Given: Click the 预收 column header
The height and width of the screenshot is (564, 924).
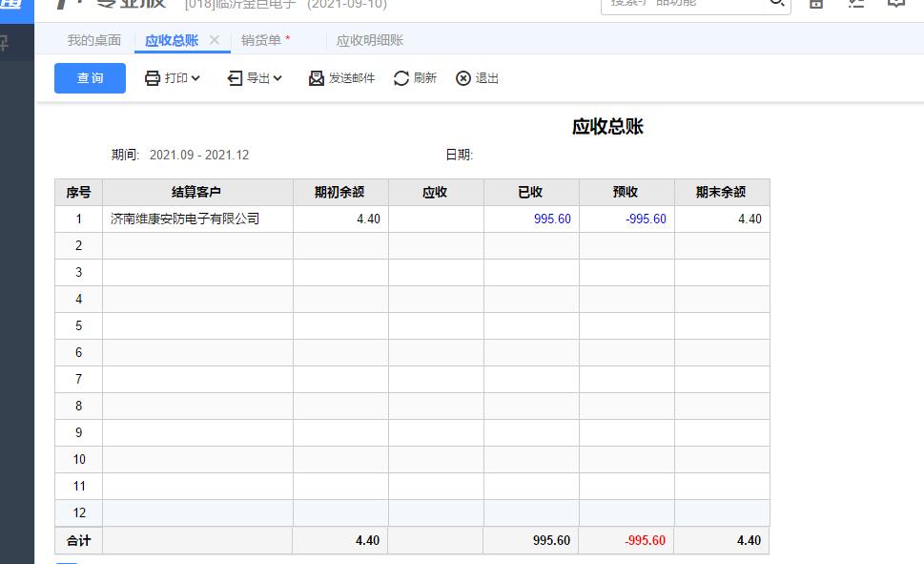Looking at the screenshot, I should click(x=626, y=193).
